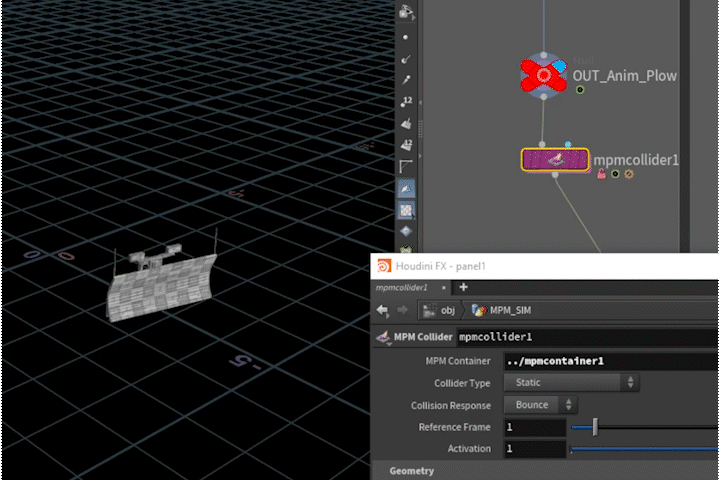Go forward with the right arrow
The image size is (720, 480).
click(x=403, y=310)
